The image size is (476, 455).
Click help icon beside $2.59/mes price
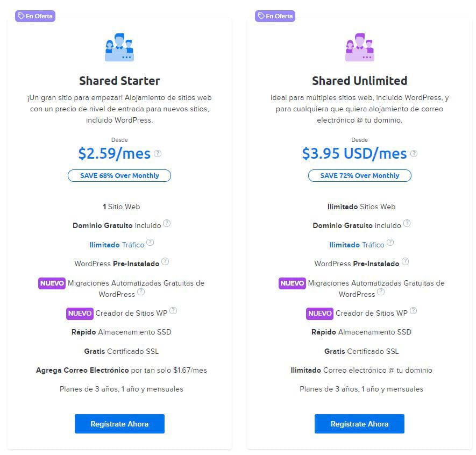click(158, 153)
